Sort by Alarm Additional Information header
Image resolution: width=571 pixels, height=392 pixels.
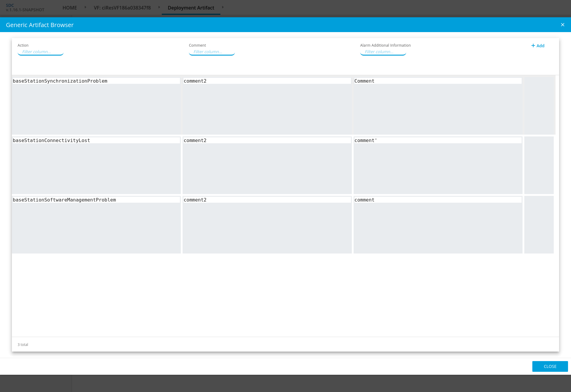point(385,45)
